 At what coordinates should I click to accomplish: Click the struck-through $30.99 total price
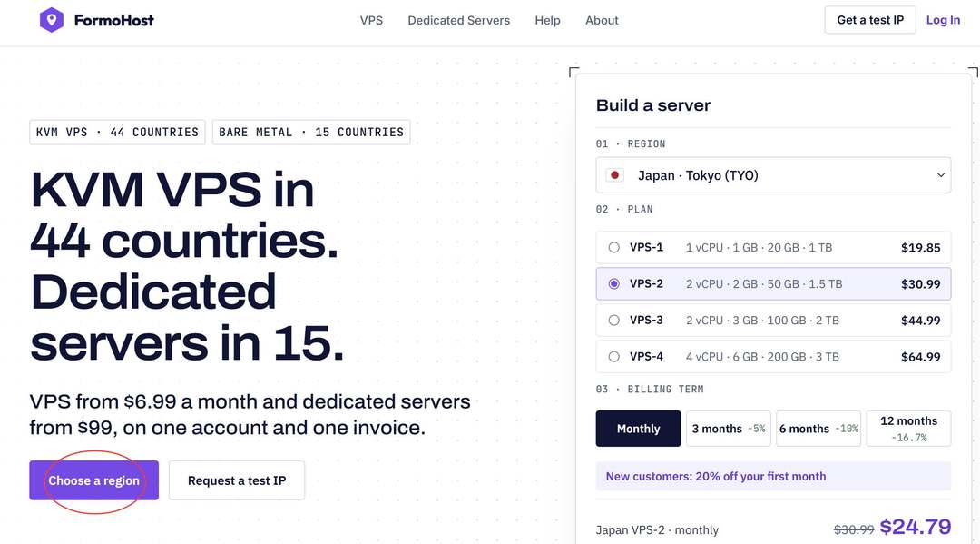(x=854, y=529)
